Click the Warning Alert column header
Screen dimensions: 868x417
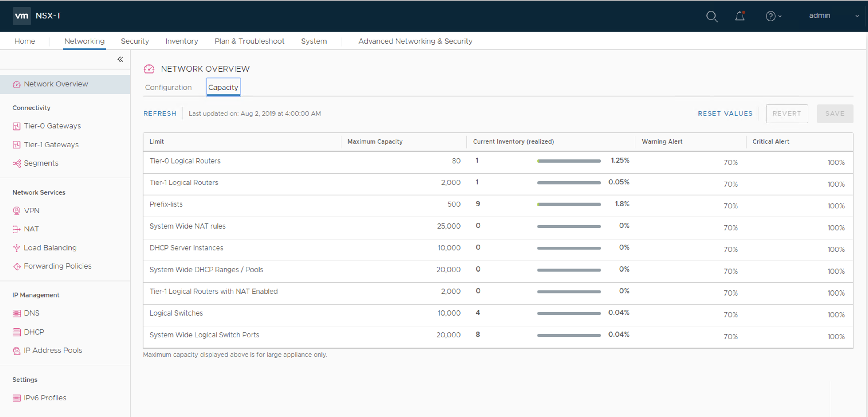(662, 142)
